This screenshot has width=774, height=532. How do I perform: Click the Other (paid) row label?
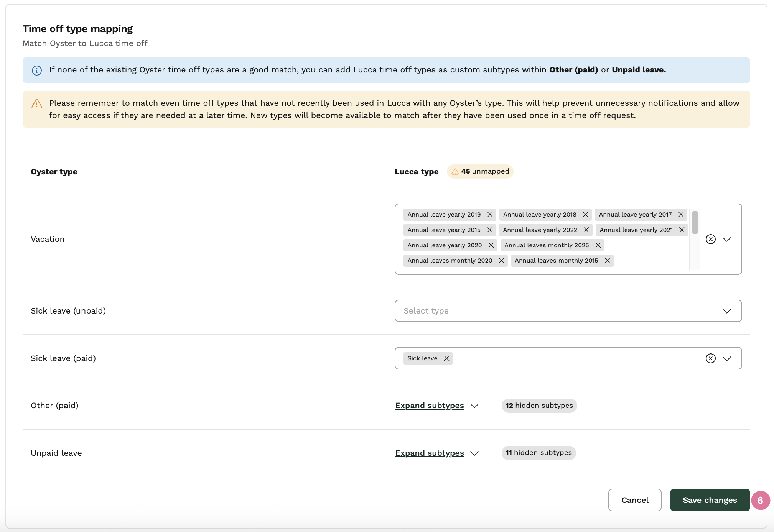point(54,406)
